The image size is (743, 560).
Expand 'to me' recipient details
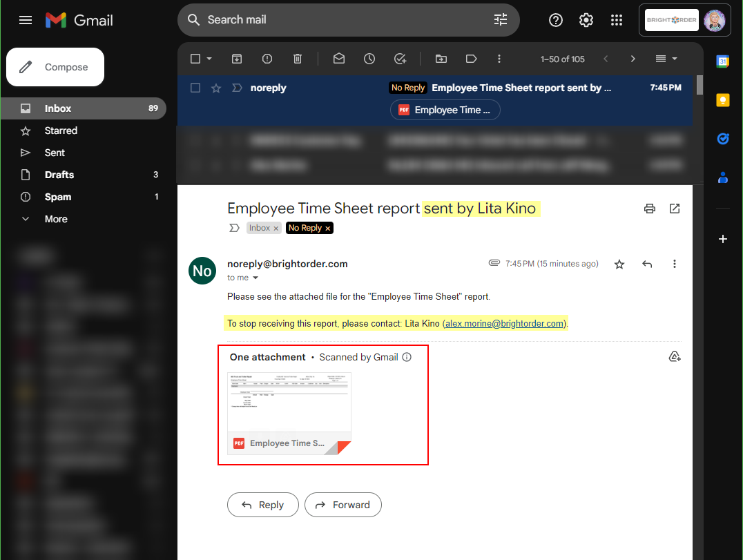255,278
